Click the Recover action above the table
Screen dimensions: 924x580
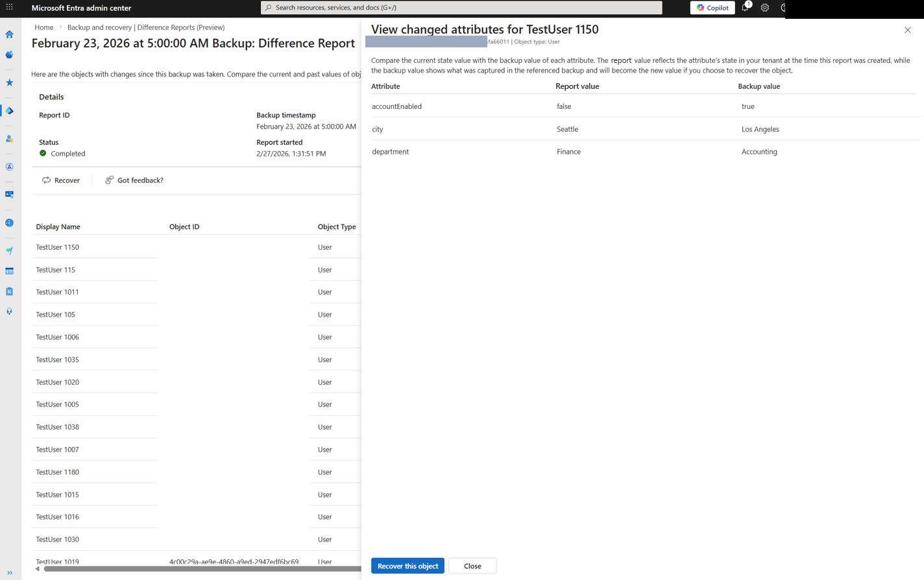pos(61,180)
